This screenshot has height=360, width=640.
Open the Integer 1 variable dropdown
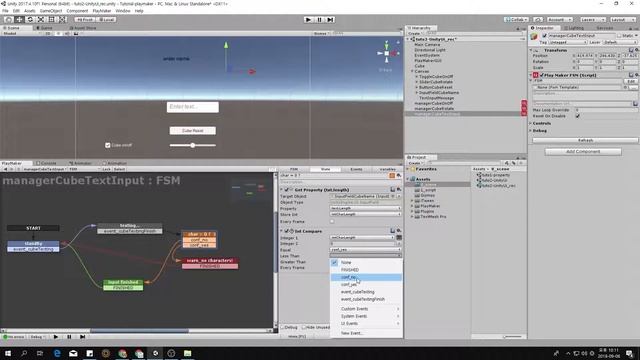coord(362,238)
